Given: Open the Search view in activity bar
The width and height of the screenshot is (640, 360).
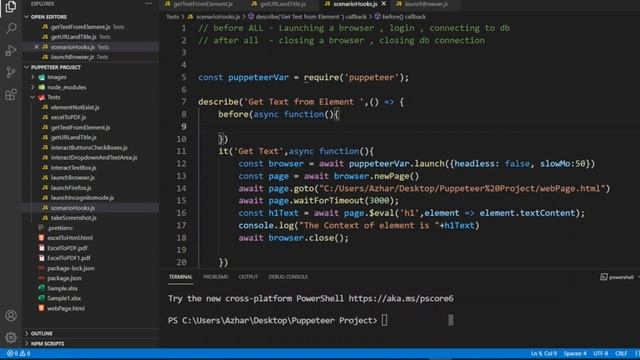Looking at the screenshot, I should (11, 28).
